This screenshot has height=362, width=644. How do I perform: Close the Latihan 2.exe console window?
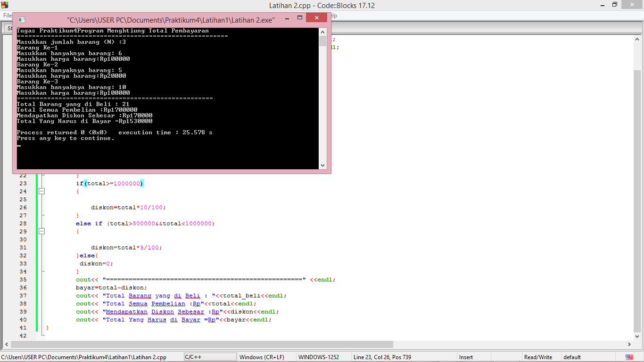click(x=316, y=18)
